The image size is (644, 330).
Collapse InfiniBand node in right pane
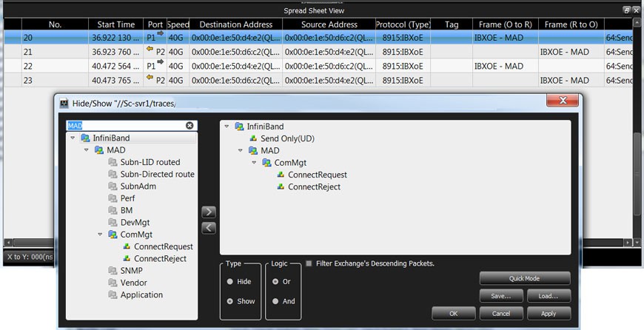[227, 127]
